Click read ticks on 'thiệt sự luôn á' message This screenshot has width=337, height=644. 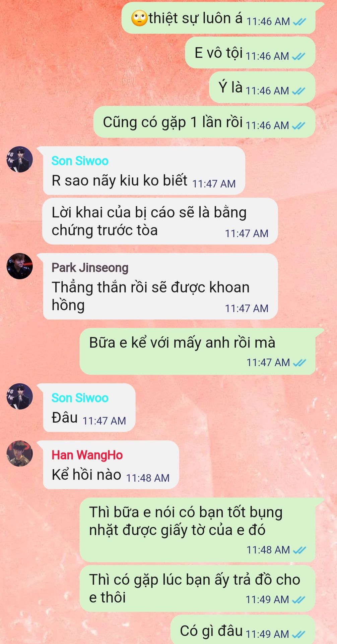[299, 22]
